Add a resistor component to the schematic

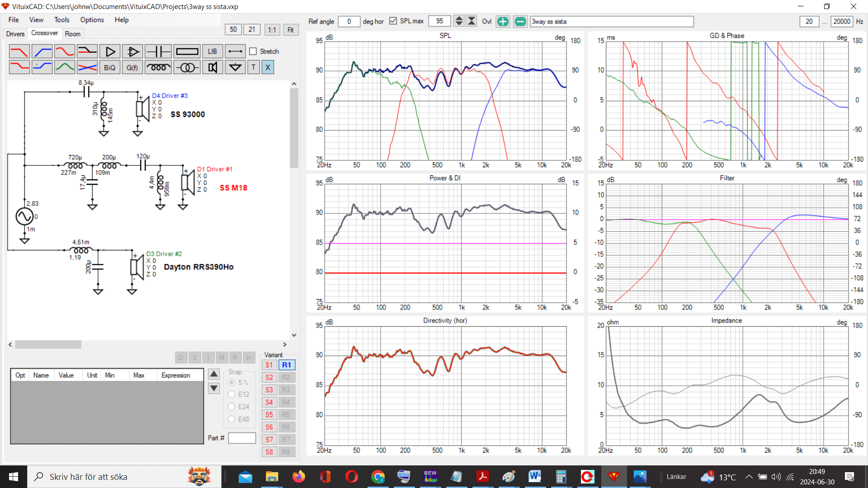click(x=187, y=52)
